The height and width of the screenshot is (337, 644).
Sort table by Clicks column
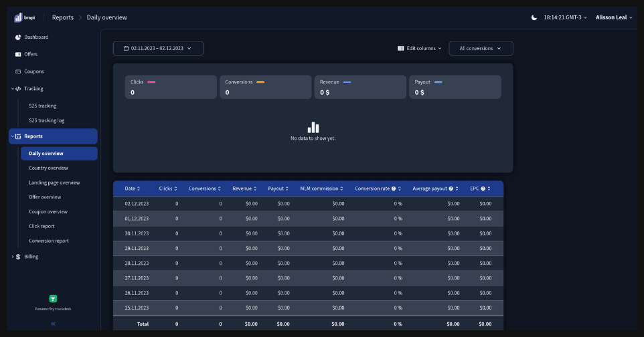click(x=168, y=189)
